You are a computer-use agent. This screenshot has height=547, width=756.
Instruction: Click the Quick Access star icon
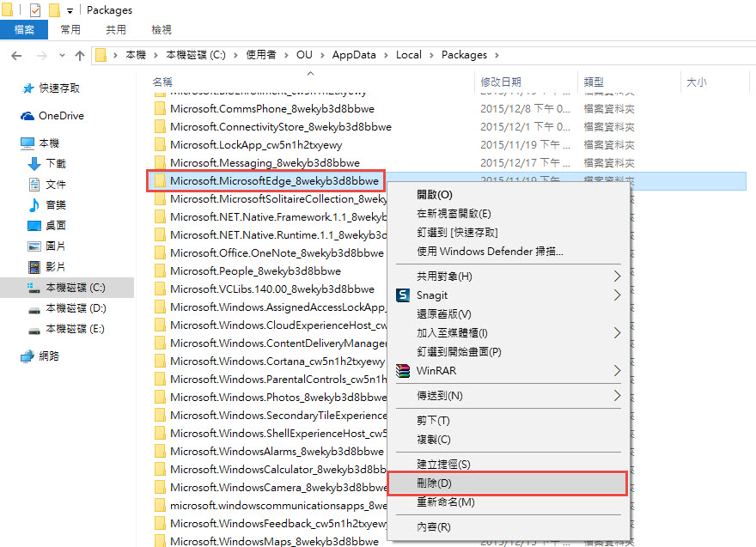point(28,88)
